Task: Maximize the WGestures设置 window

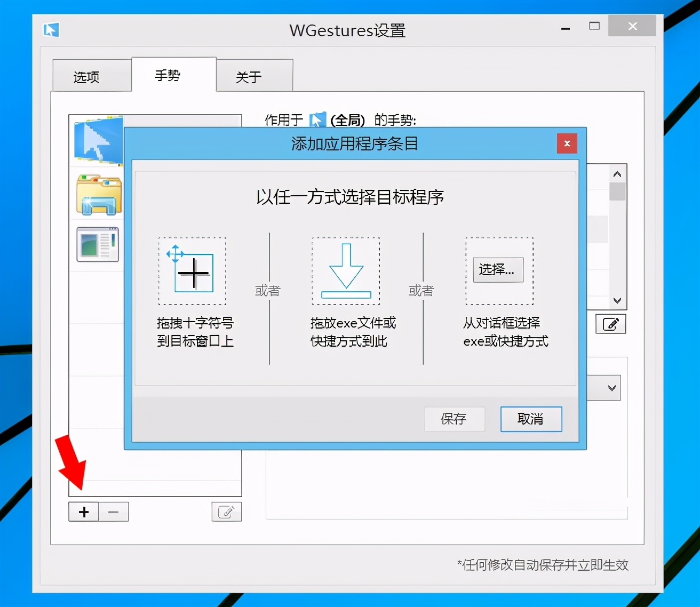Action: pos(594,26)
